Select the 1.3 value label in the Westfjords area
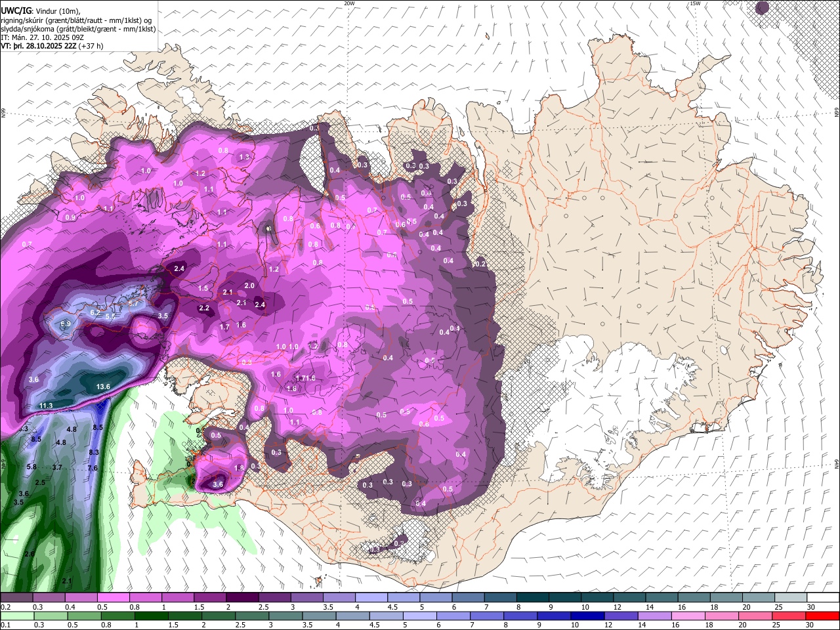The image size is (840, 630). 245,157
